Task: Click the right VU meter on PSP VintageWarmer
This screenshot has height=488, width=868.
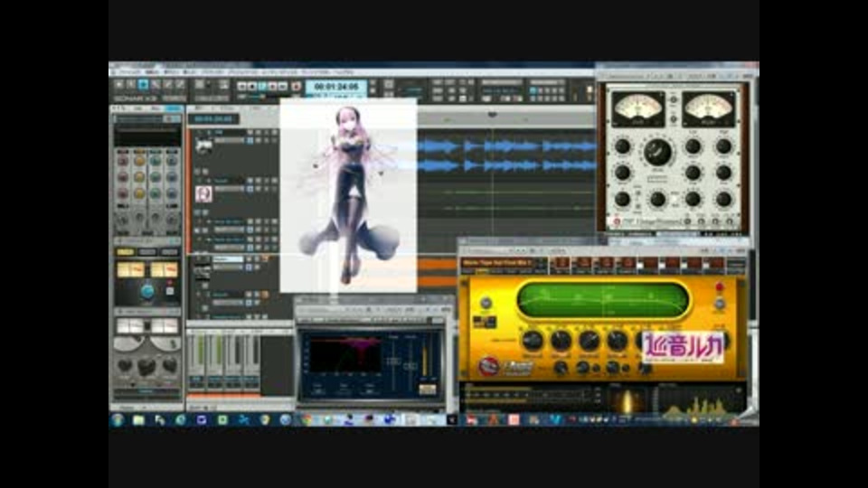Action: pos(709,109)
